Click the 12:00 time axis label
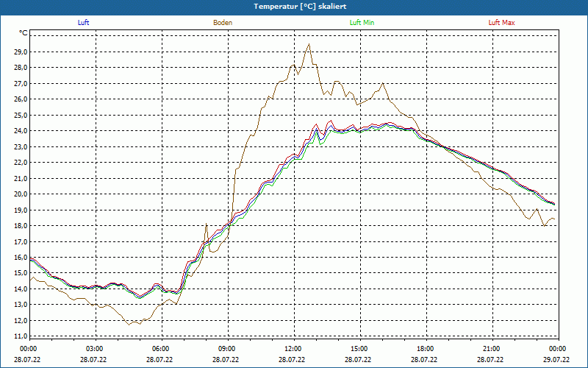This screenshot has height=368, width=588. click(x=292, y=349)
